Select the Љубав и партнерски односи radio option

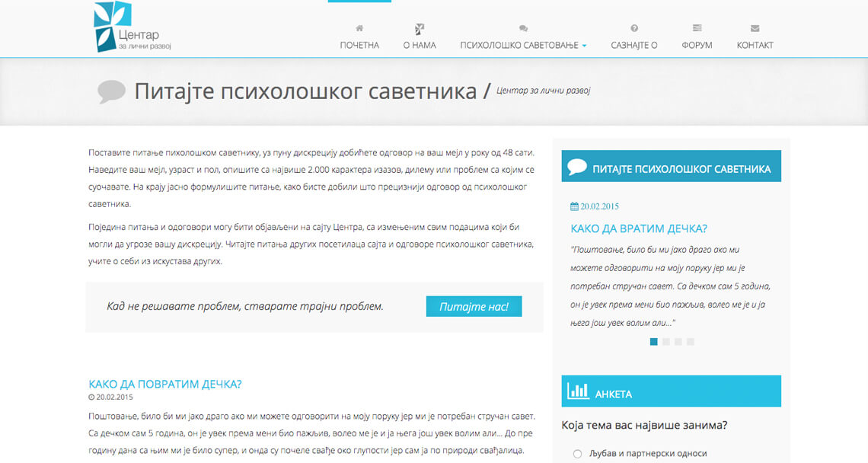pos(577,454)
